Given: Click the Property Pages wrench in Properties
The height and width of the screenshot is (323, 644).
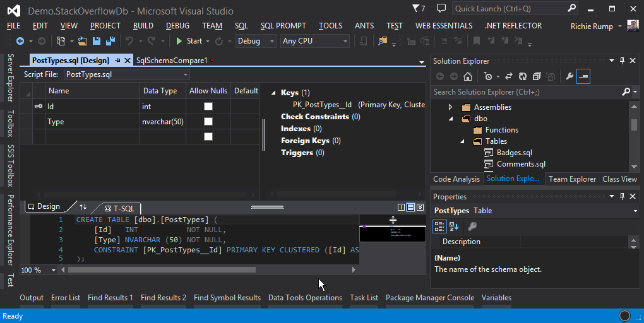Looking at the screenshot, I should [472, 226].
